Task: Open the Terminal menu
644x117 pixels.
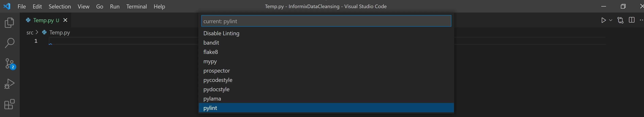Action: point(137,6)
